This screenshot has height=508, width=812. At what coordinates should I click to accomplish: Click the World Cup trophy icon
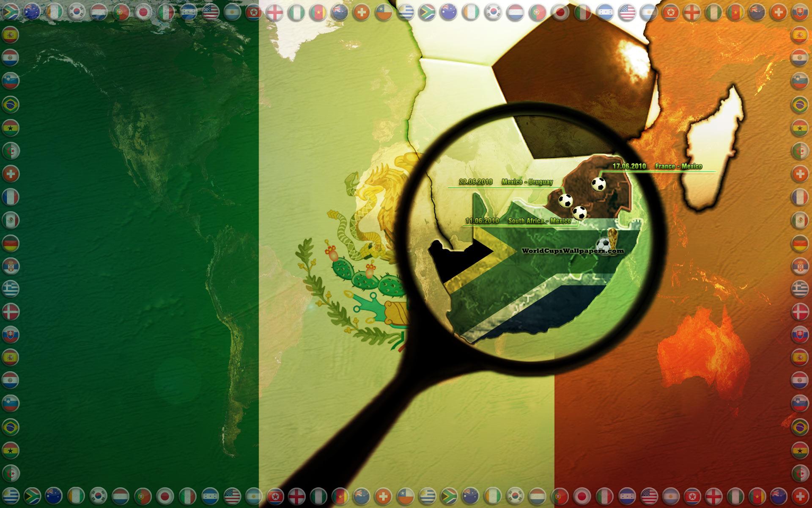click(612, 237)
